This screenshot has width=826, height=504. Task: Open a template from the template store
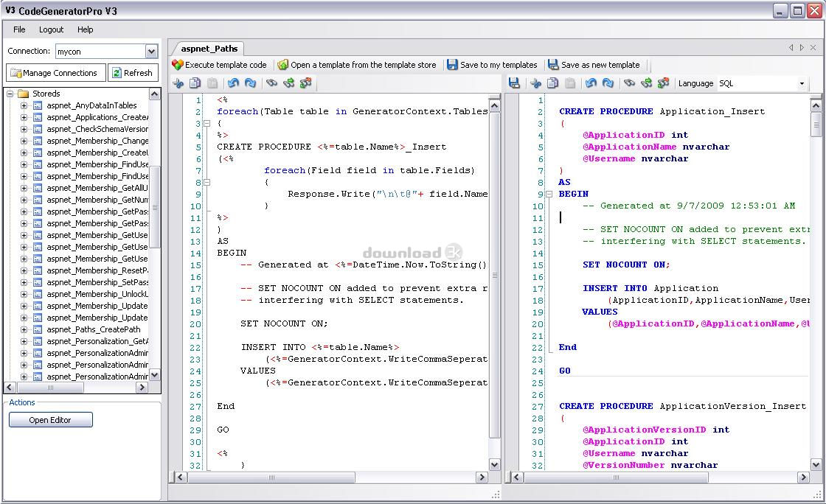click(357, 65)
